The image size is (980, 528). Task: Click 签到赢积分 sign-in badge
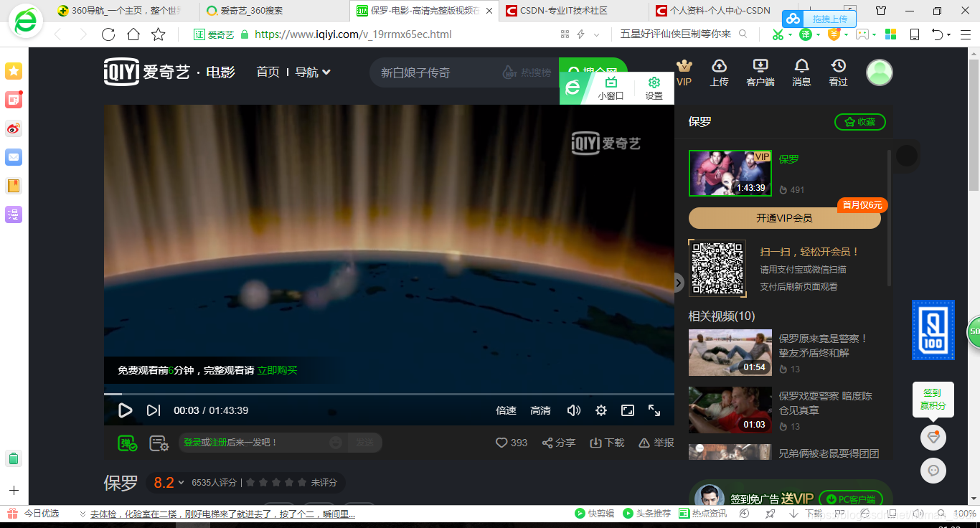(933, 400)
